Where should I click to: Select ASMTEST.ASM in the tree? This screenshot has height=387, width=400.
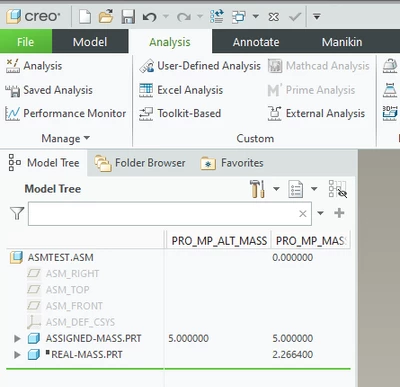pos(60,257)
